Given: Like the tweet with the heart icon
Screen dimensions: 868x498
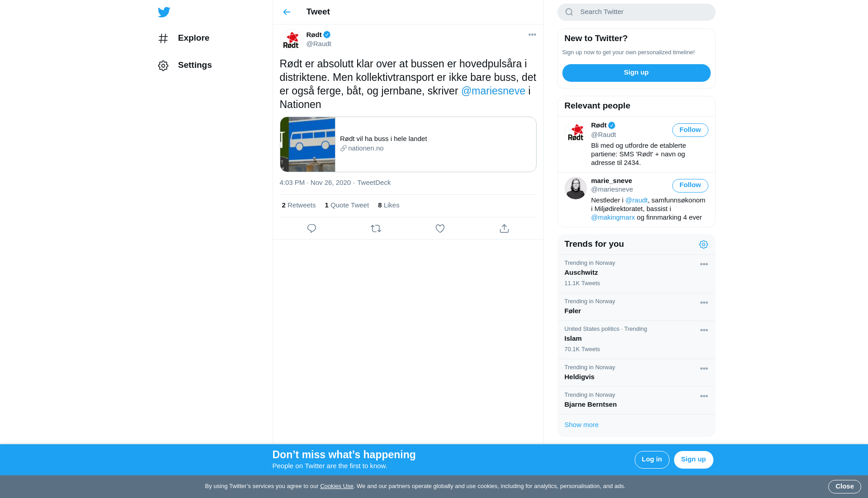Looking at the screenshot, I should 440,229.
